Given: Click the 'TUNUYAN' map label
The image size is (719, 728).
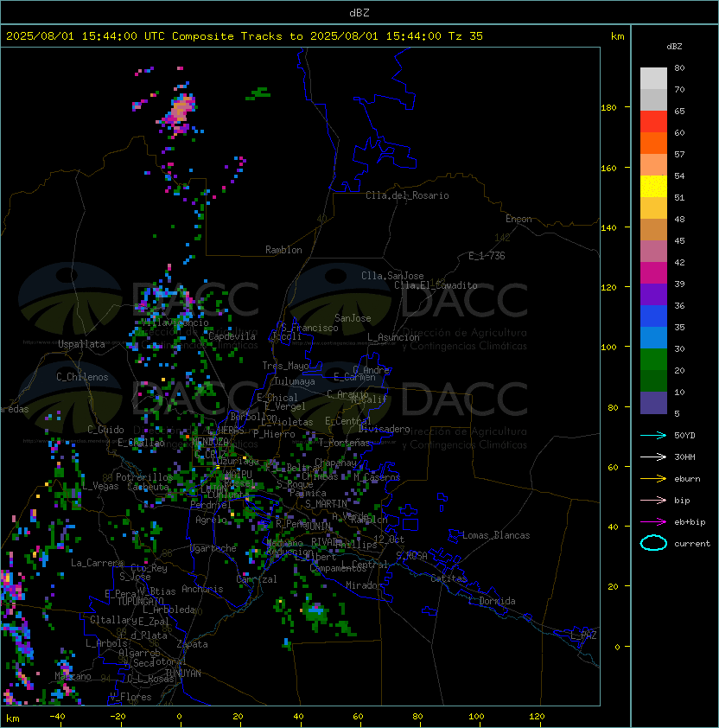Looking at the screenshot, I should point(183,674).
